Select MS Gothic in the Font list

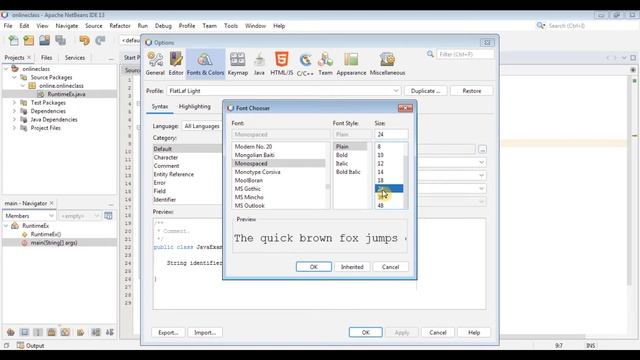tap(279, 189)
